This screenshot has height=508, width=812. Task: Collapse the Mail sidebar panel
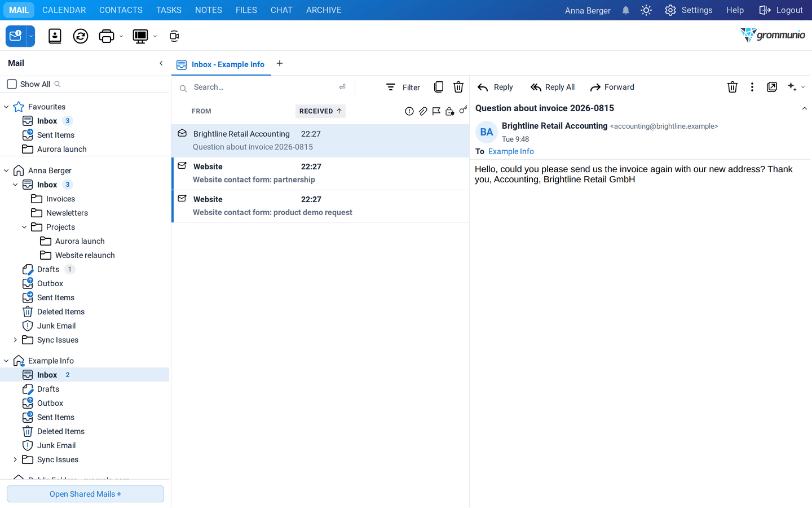[x=161, y=63]
